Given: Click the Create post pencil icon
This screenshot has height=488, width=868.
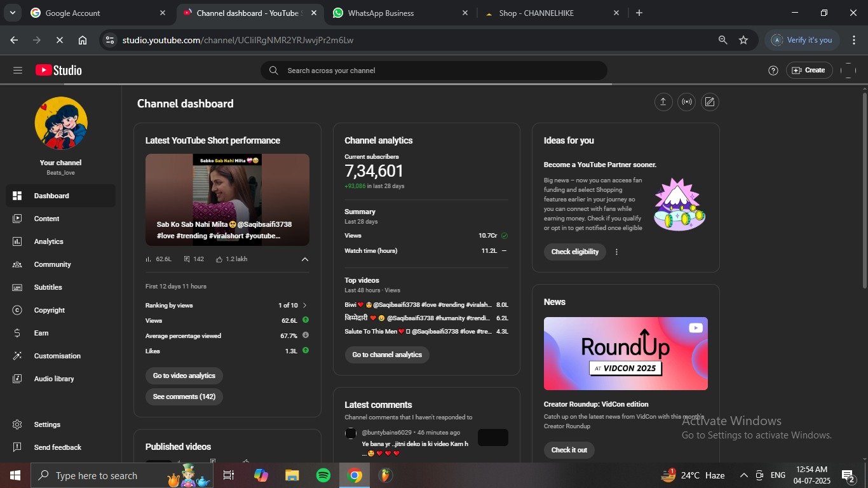Looking at the screenshot, I should coord(710,102).
